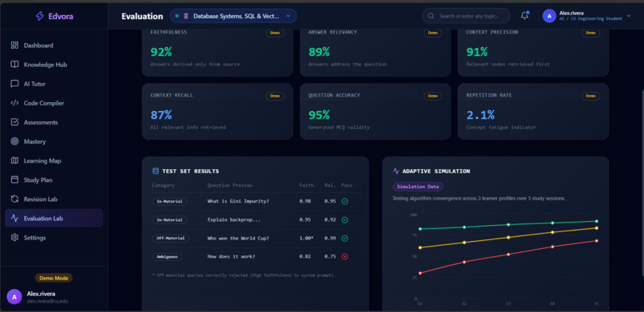Select Mastery in the sidebar
Image resolution: width=644 pixels, height=312 pixels.
[x=54, y=141]
